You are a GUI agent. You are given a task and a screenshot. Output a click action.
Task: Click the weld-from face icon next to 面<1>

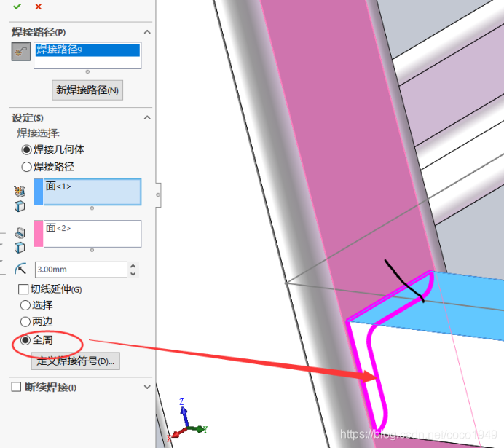coord(20,191)
